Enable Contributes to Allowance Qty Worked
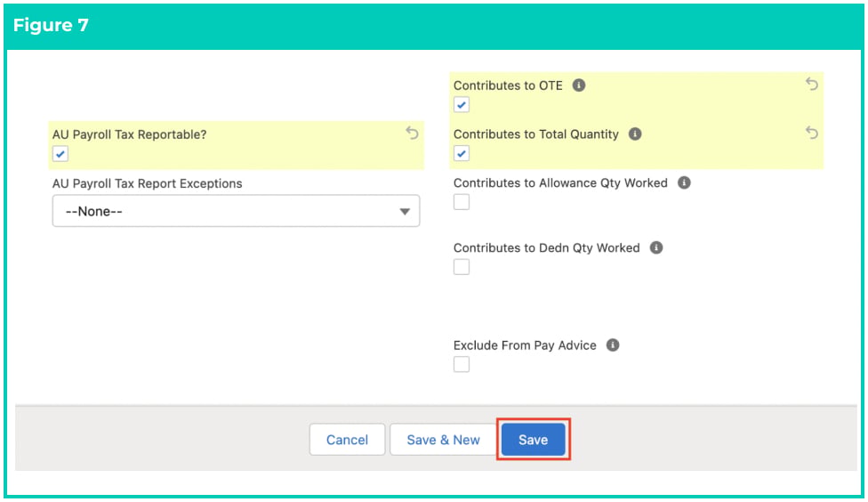The height and width of the screenshot is (502, 868). point(462,202)
